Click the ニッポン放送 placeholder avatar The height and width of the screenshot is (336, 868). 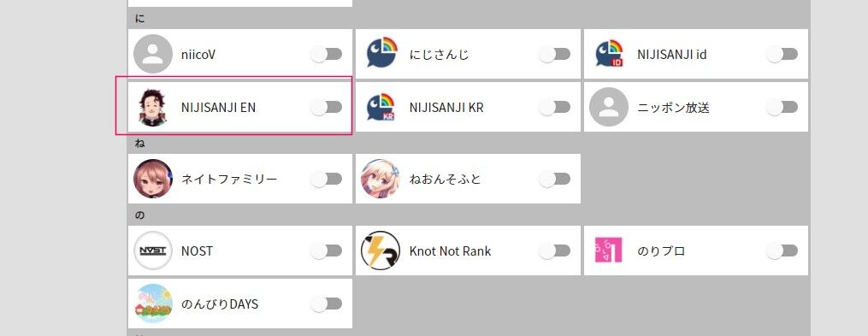pyautogui.click(x=609, y=107)
